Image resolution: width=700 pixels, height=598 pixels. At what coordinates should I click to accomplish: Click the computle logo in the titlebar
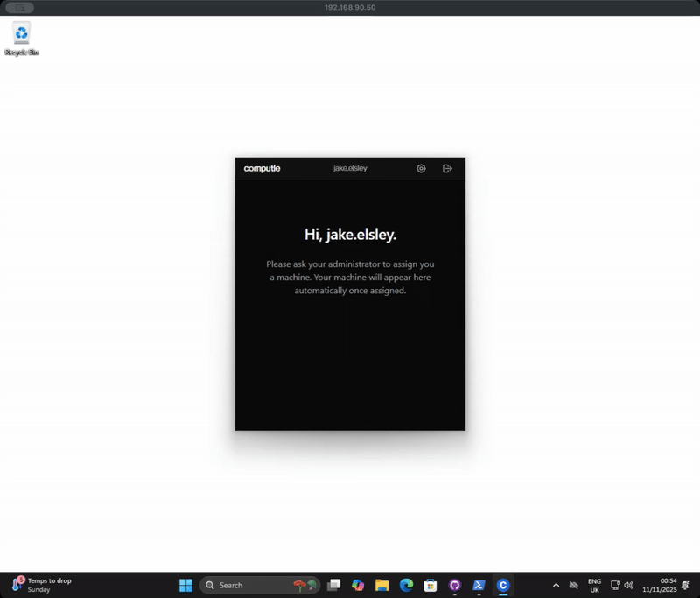click(262, 168)
